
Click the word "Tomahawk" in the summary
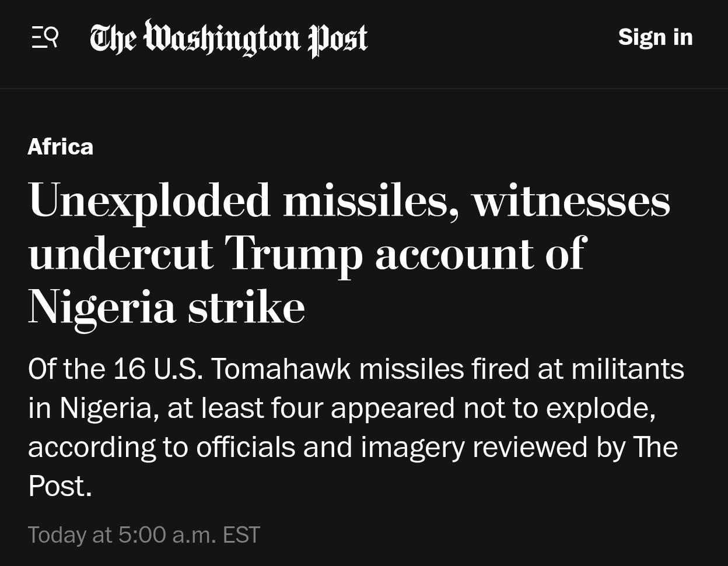click(280, 369)
